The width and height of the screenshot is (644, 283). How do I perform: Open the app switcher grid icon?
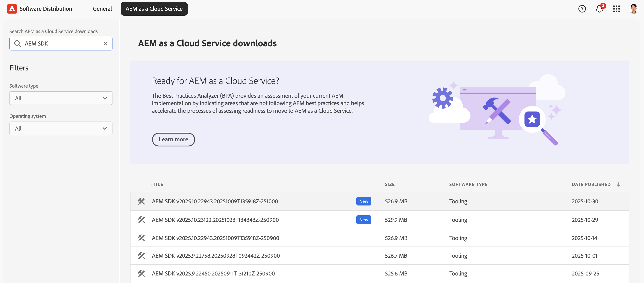click(616, 9)
